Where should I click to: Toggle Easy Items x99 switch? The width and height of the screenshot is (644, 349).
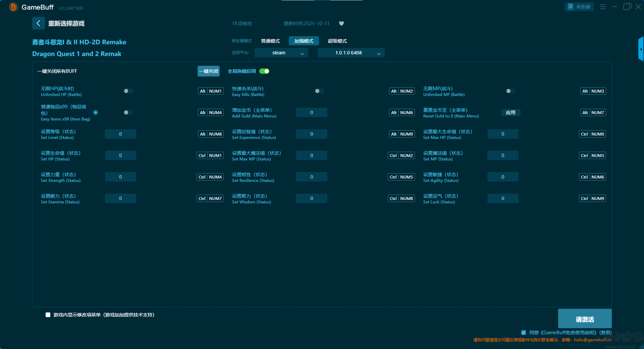coord(128,112)
